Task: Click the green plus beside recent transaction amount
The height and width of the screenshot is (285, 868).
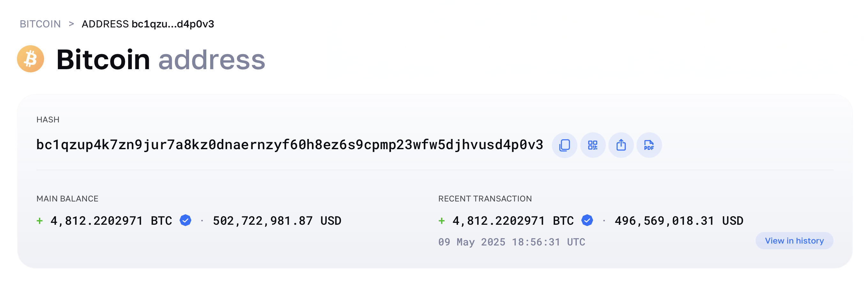Action: (442, 220)
